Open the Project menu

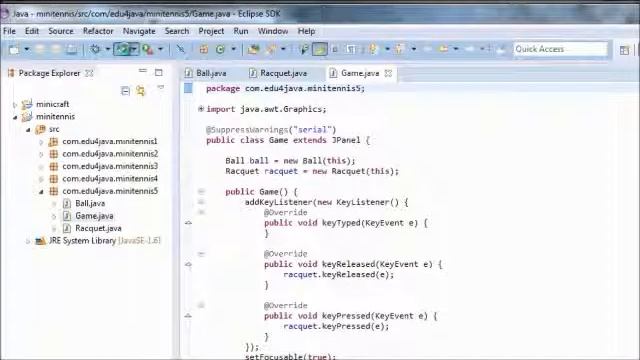pos(211,31)
